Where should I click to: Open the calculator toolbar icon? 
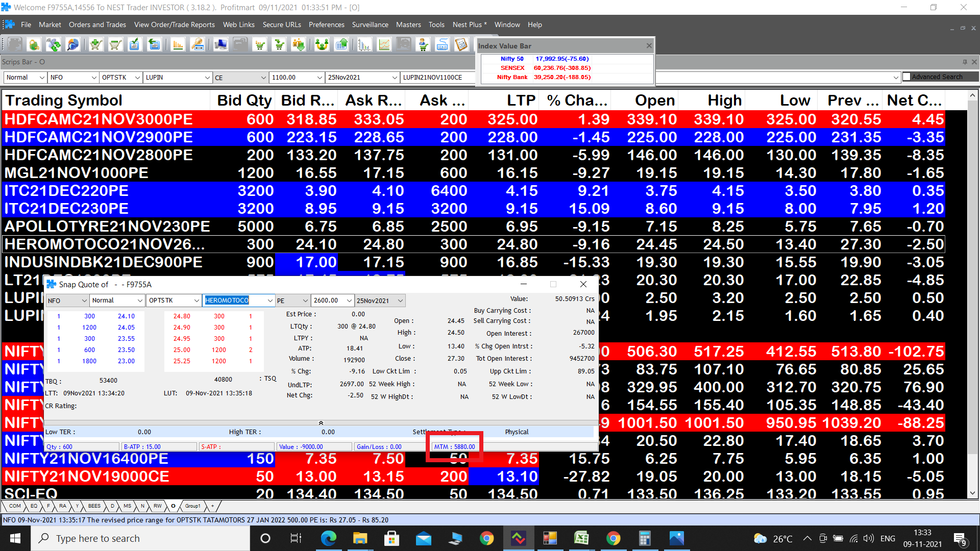[461, 45]
